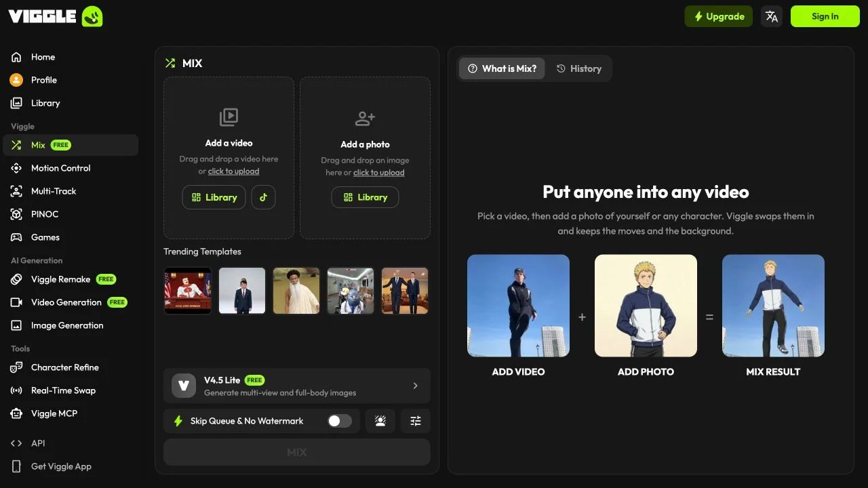
Task: Click 'click to upload' link for photo
Action: [x=378, y=173]
